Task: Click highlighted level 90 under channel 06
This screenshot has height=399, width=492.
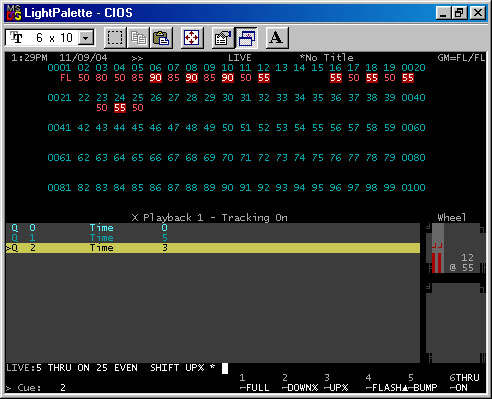Action: pos(156,78)
